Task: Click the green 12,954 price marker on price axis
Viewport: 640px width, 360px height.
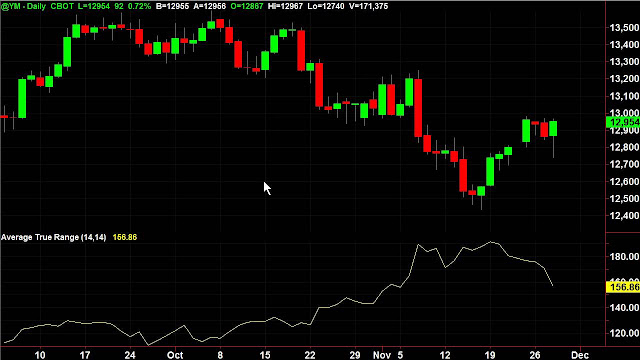Action: coord(623,122)
